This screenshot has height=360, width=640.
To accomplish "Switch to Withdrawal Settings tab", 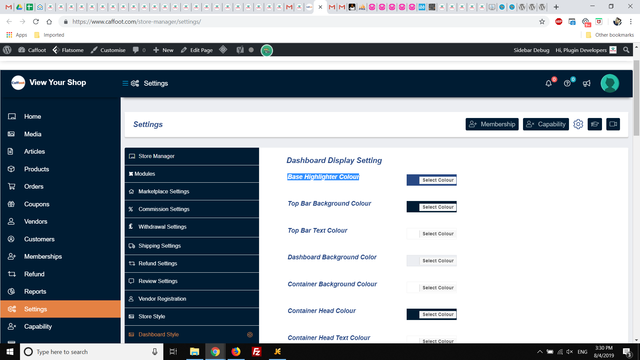I will pyautogui.click(x=192, y=227).
